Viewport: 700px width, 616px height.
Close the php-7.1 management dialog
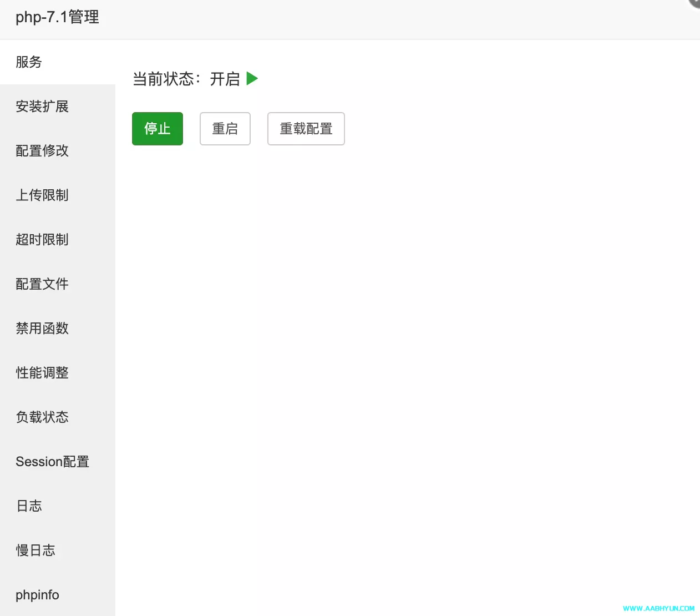(x=696, y=3)
